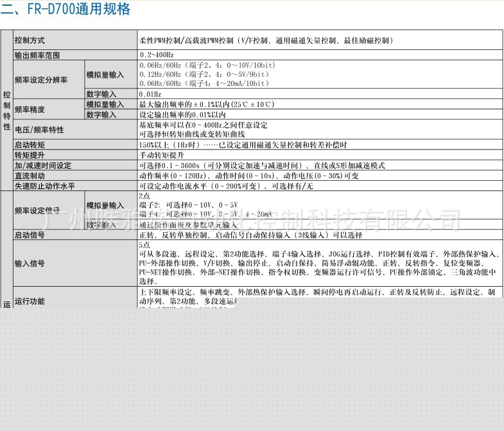Click the 频率设定信号 label
The height and width of the screenshot is (431, 504).
click(x=37, y=210)
